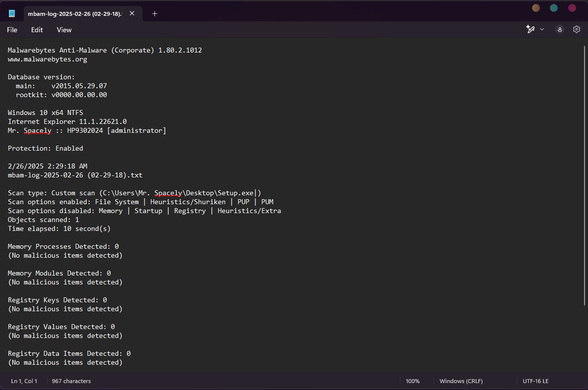Click Registry Keys Detected: 0 line
588x390 pixels.
click(57, 300)
